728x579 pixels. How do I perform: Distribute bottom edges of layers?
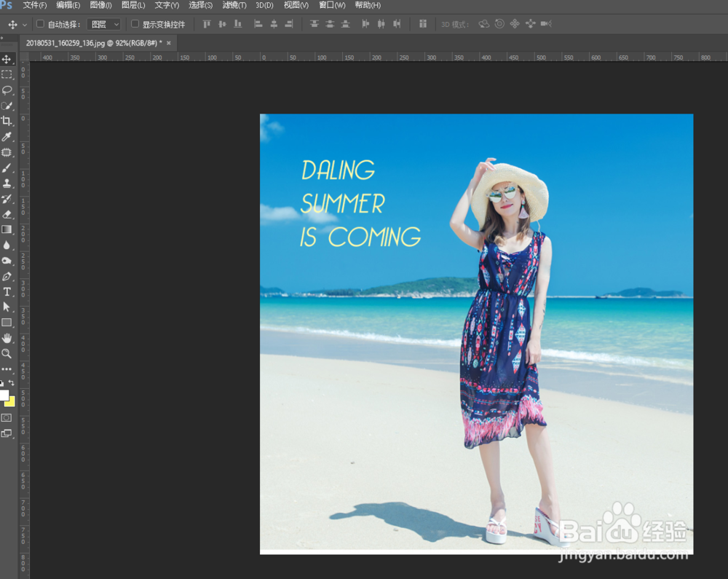[x=345, y=24]
